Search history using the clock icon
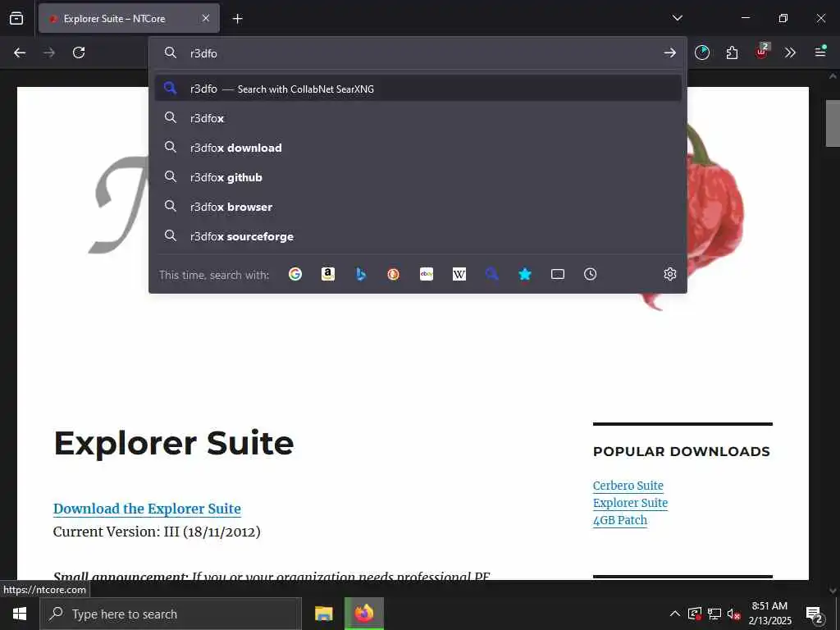Viewport: 840px width, 630px height. click(x=591, y=274)
